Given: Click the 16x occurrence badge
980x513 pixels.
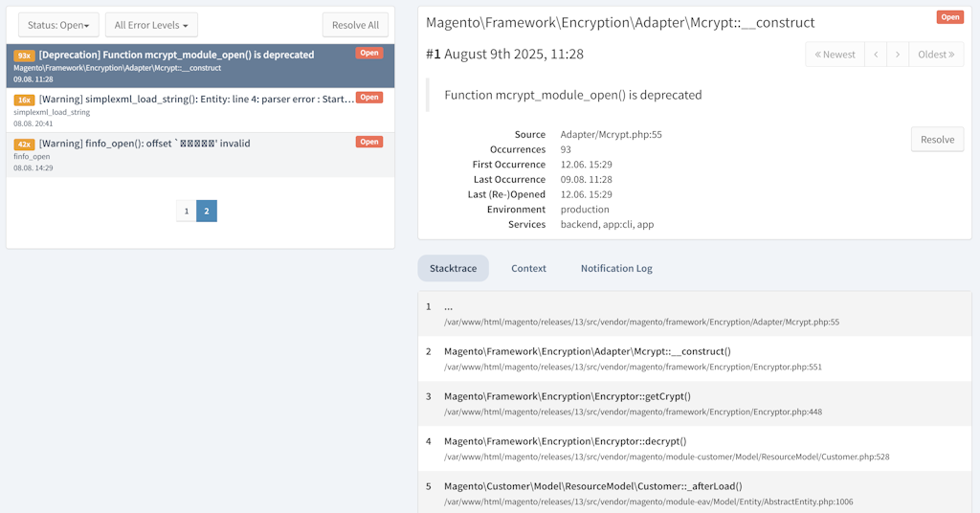Looking at the screenshot, I should (x=24, y=100).
